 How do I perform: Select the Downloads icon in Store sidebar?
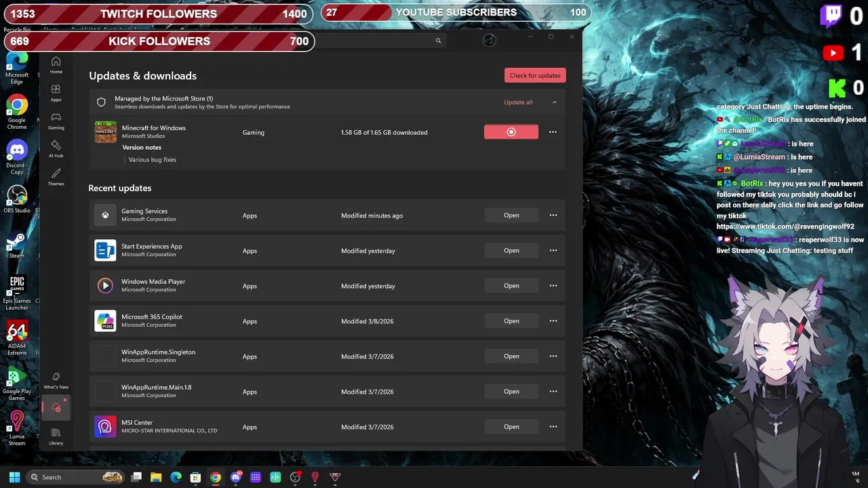pos(56,408)
